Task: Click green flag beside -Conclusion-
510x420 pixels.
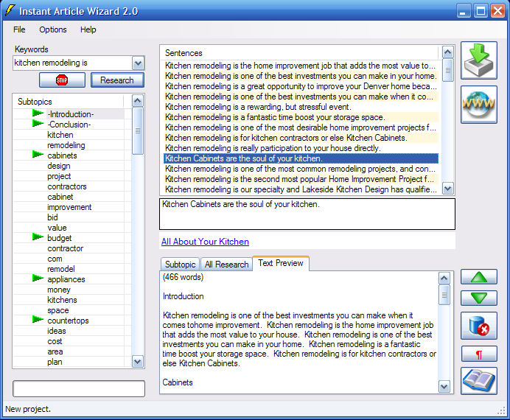Action: click(38, 124)
